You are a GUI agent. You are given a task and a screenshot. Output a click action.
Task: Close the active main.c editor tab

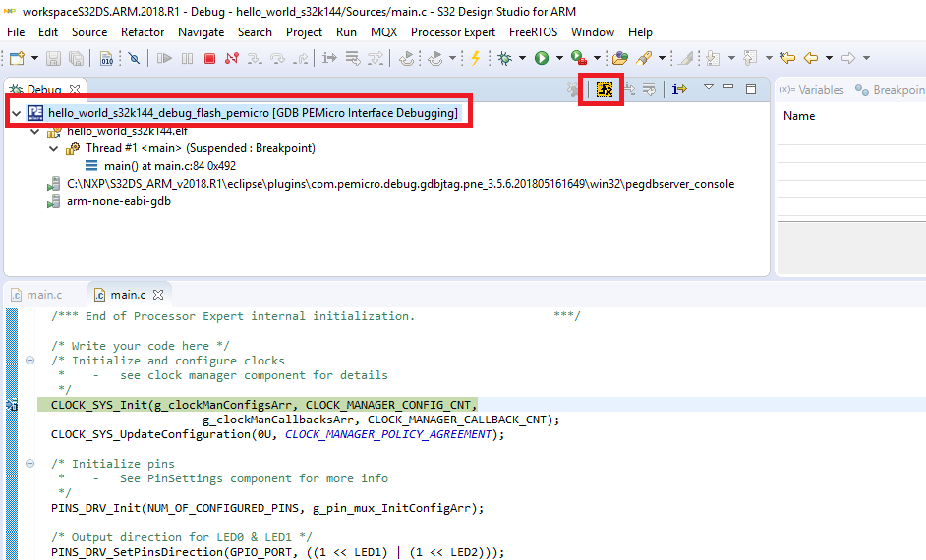pos(157,294)
